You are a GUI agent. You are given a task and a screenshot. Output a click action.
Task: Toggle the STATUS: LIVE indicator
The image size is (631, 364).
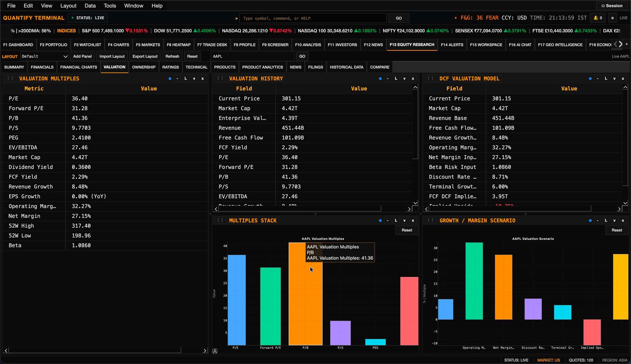[x=88, y=18]
